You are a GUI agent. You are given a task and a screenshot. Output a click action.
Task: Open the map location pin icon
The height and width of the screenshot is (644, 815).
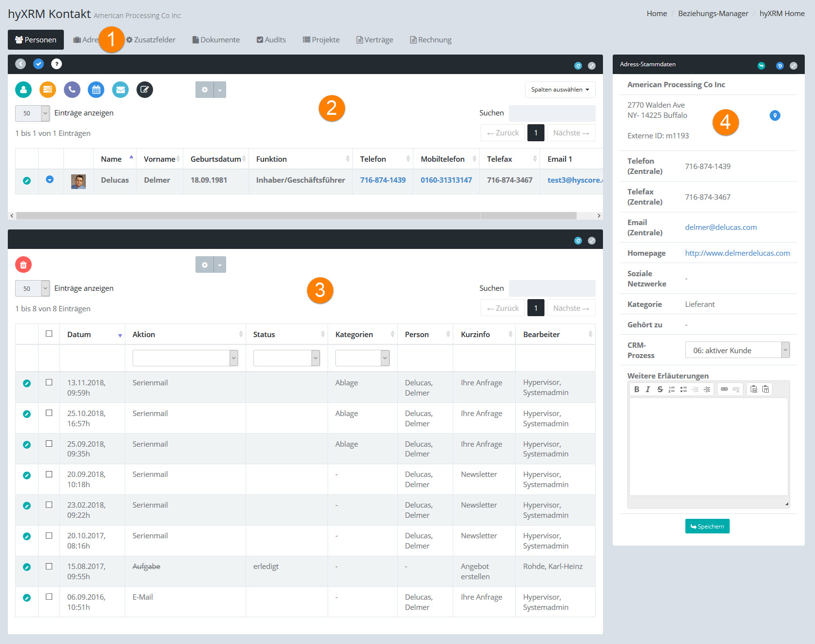(775, 115)
